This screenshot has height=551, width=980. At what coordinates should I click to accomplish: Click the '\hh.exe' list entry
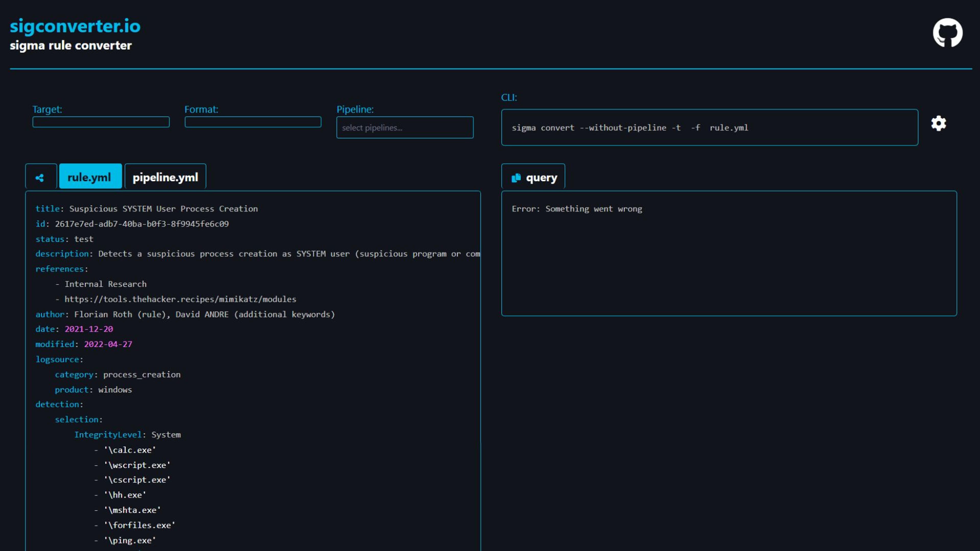point(120,495)
